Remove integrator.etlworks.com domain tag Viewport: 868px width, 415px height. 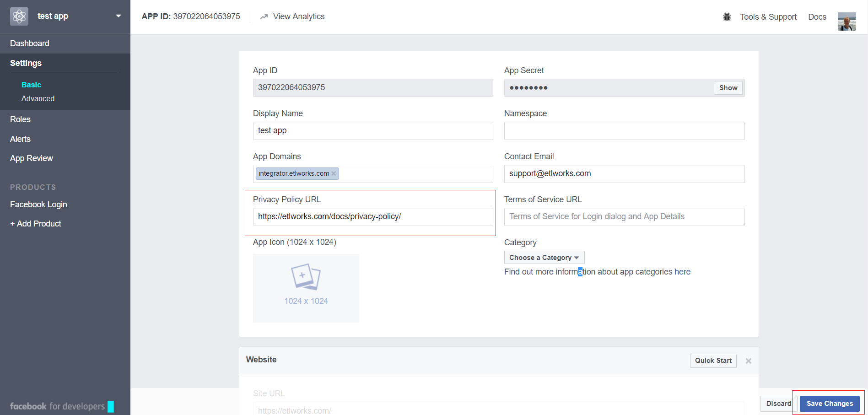pos(334,173)
